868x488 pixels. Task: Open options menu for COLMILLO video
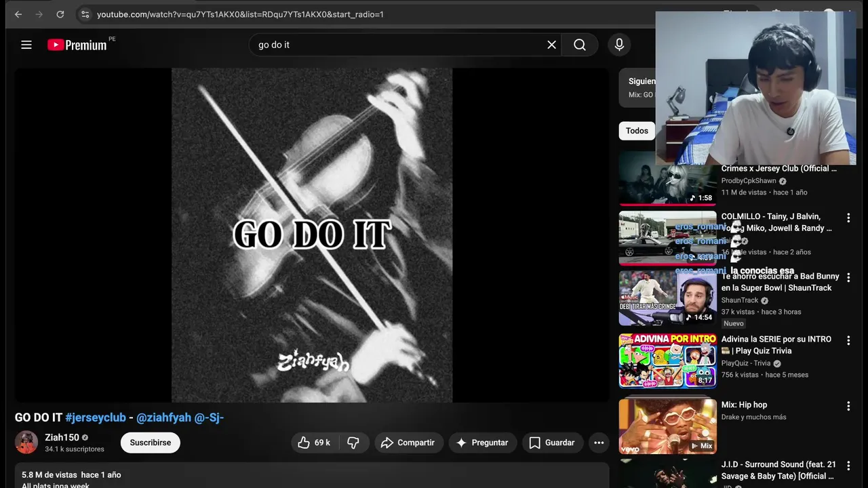[848, 218]
